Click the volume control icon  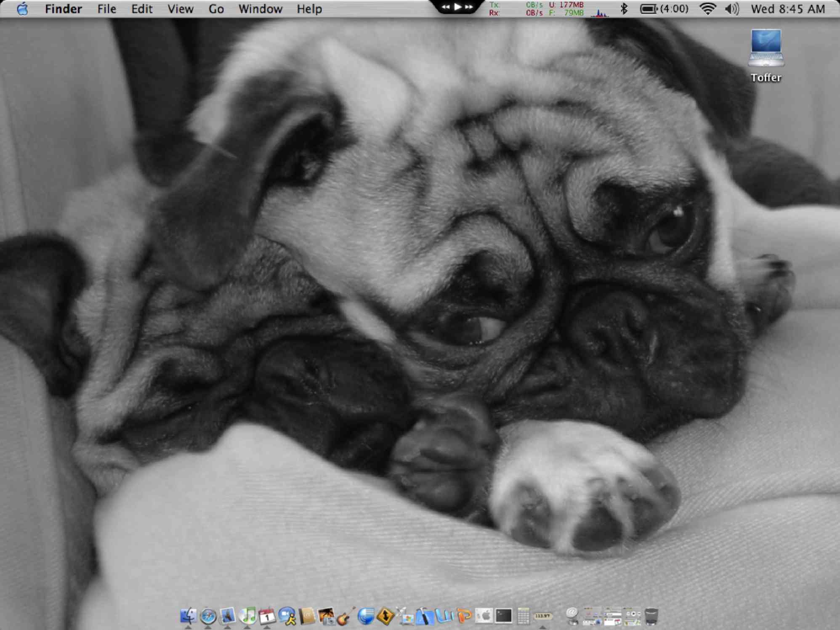click(732, 9)
